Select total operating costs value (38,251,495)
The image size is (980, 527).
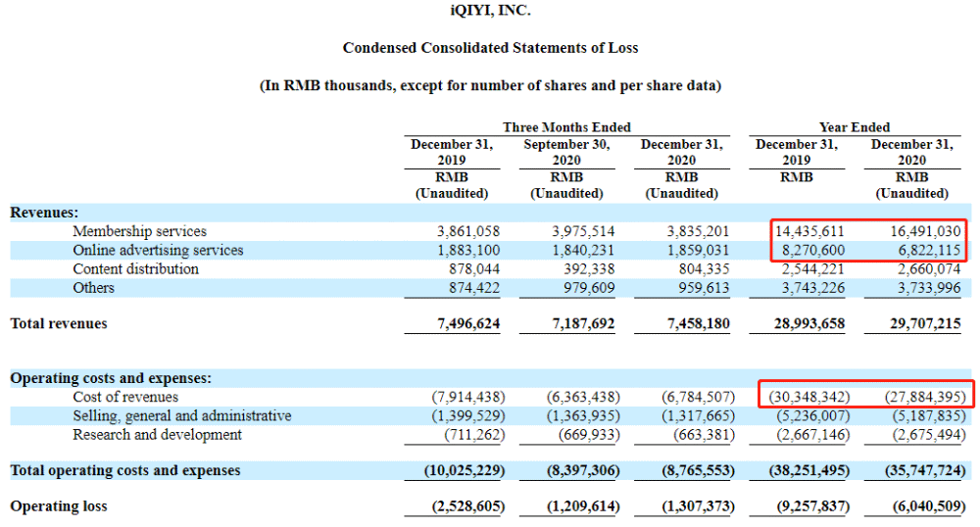[x=808, y=470]
